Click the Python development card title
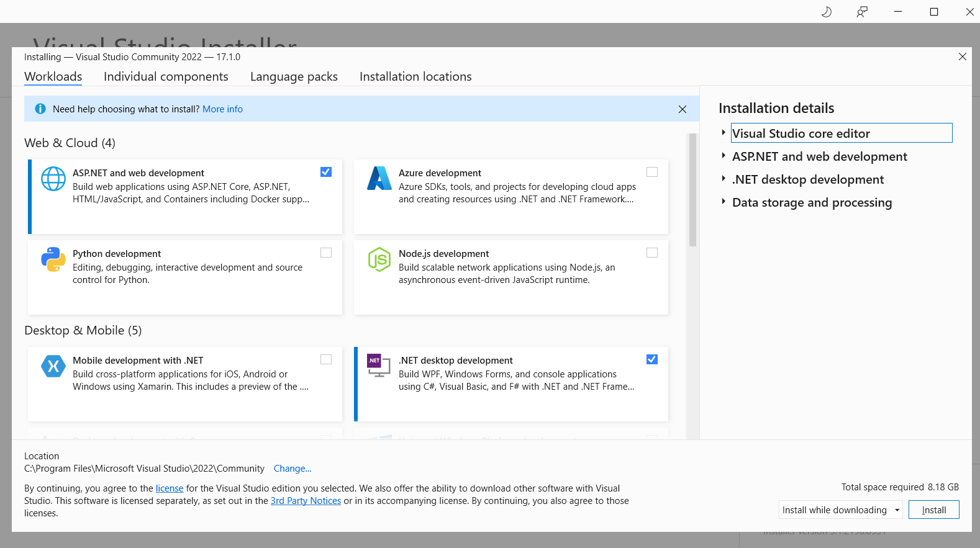 coord(117,254)
